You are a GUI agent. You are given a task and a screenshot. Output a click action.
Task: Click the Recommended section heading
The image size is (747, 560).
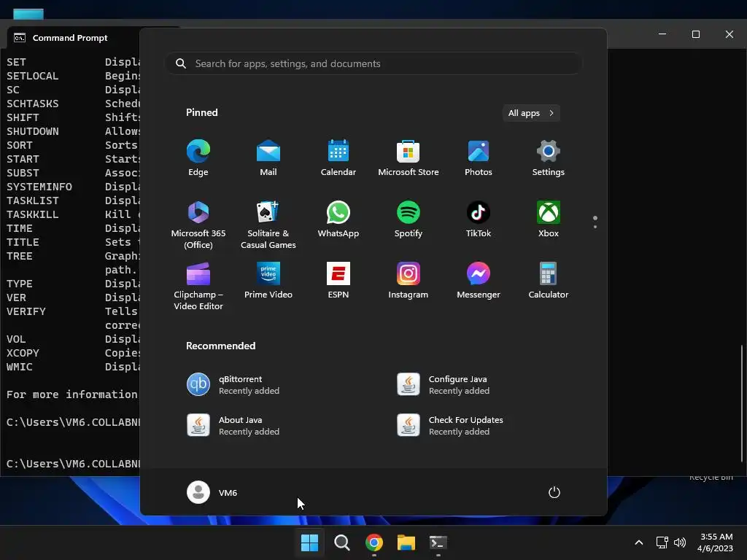pos(220,346)
